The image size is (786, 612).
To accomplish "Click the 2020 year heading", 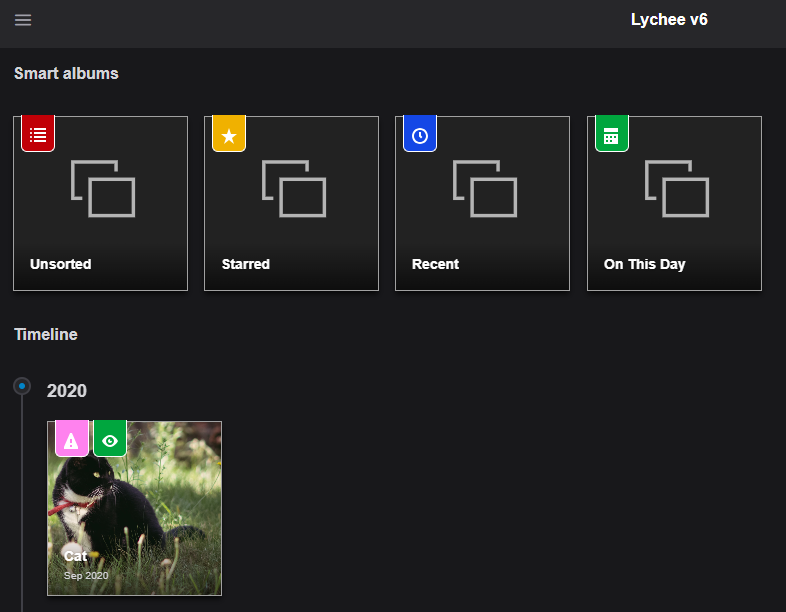I will tap(67, 391).
